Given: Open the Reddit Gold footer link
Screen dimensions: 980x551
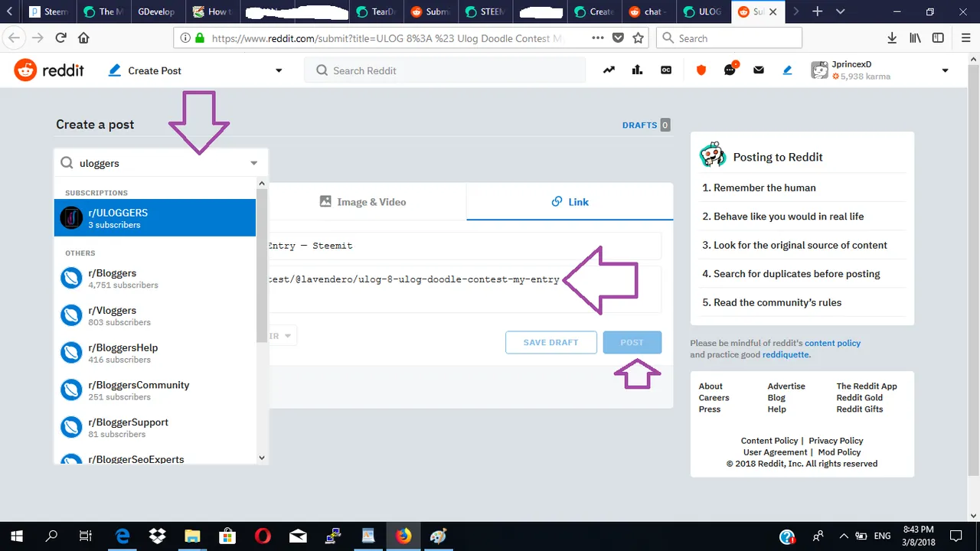Looking at the screenshot, I should 859,397.
